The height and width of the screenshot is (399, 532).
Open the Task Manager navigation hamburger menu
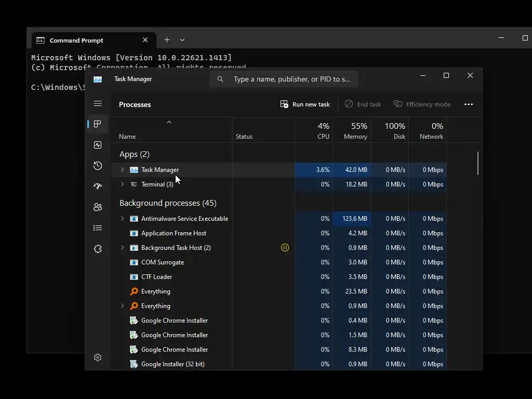[x=98, y=103]
